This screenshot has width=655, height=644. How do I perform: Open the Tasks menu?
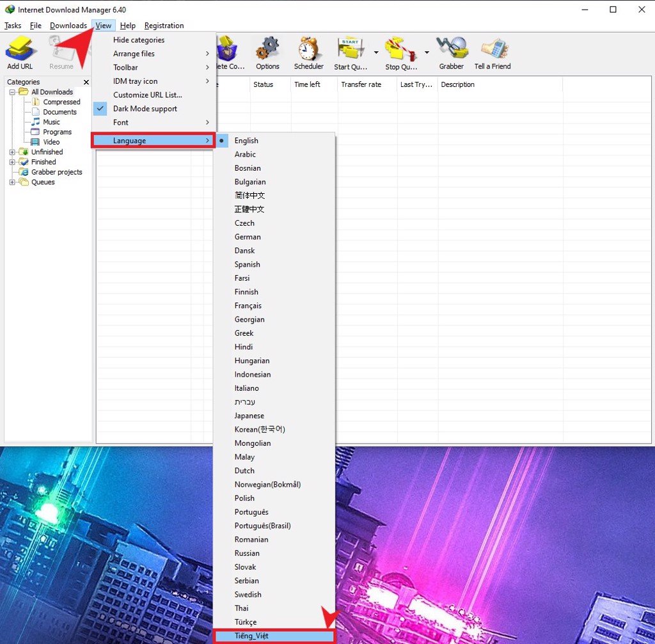13,26
